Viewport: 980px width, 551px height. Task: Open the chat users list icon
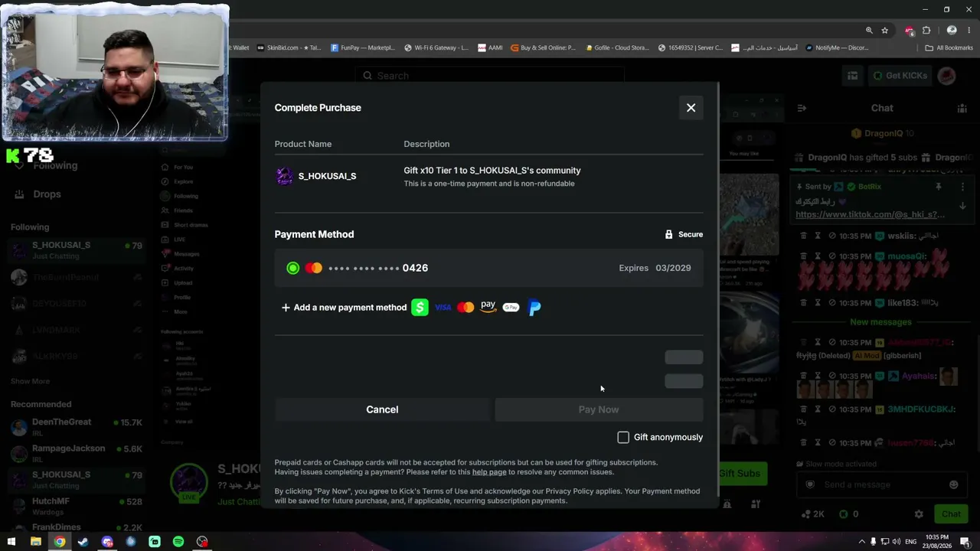[962, 108]
